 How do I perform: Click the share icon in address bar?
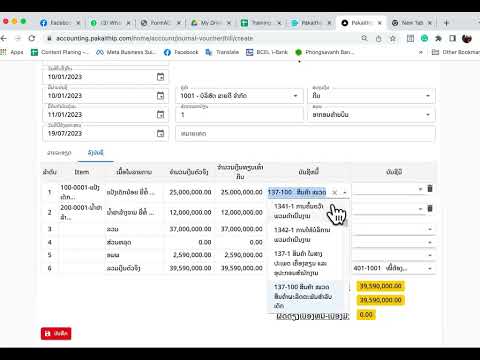[379, 39]
